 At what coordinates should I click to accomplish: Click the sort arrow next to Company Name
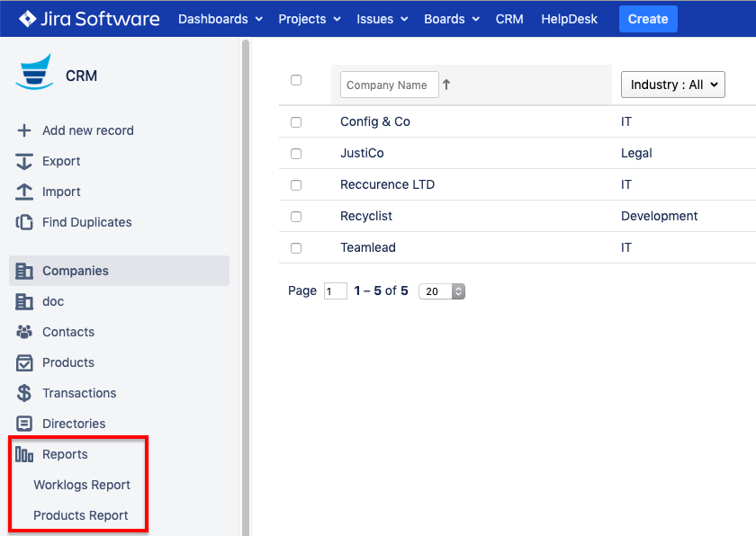[x=446, y=85]
